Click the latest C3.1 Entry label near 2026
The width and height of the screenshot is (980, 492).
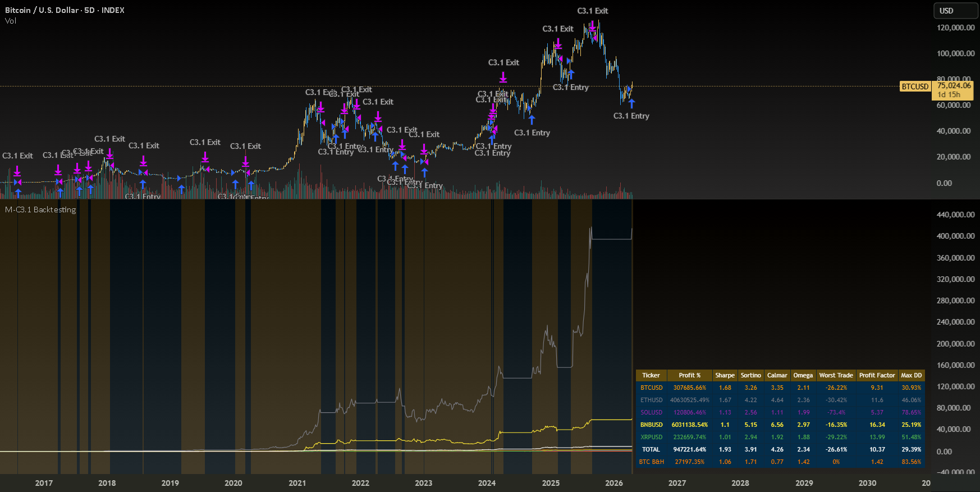coord(631,116)
